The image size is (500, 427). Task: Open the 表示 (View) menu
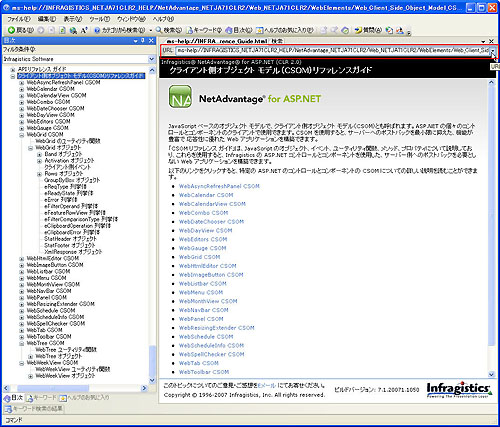(x=73, y=19)
